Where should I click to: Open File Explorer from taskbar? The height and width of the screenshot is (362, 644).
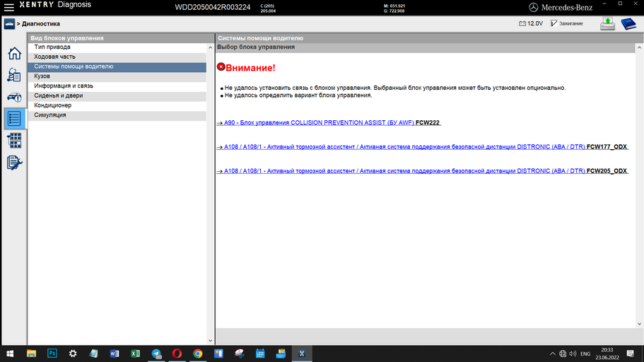[x=31, y=354]
